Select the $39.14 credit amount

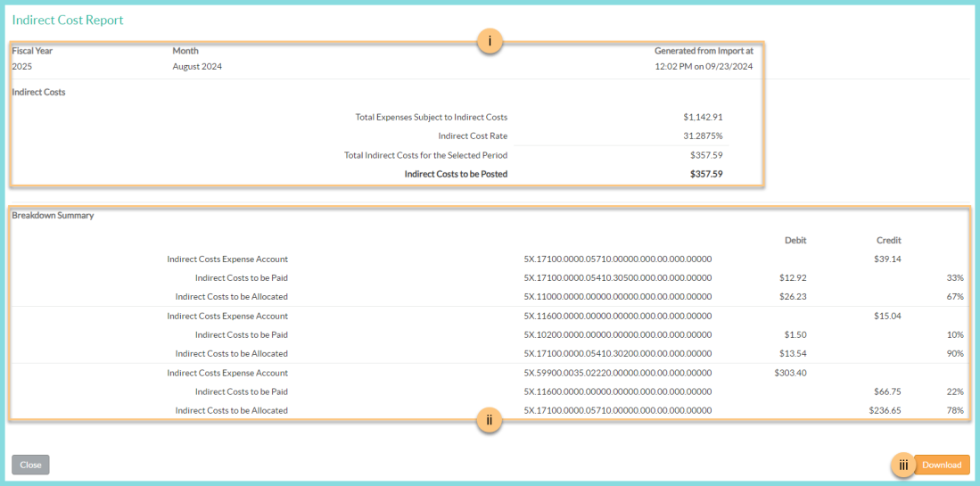[888, 259]
